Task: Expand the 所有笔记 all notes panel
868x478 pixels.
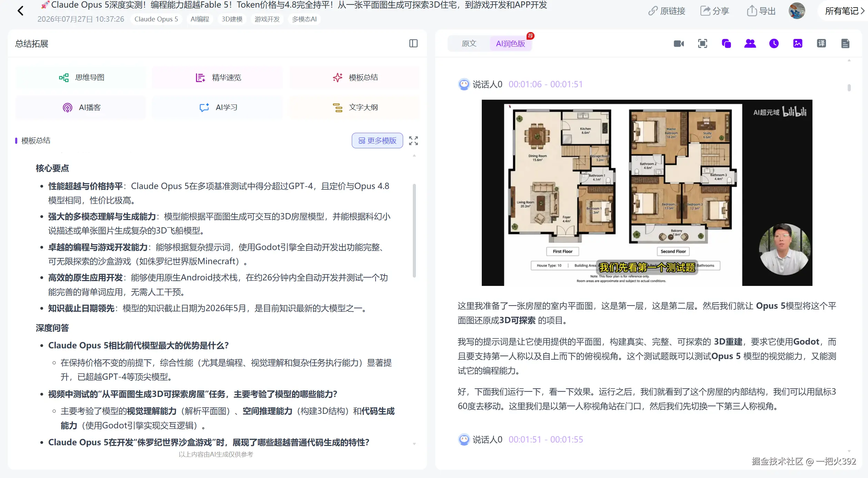Action: point(845,11)
